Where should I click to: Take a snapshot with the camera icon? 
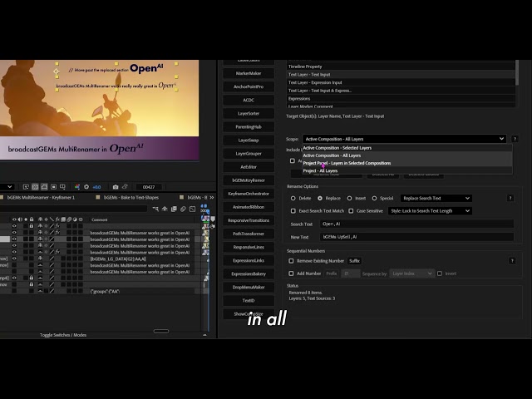click(x=116, y=187)
